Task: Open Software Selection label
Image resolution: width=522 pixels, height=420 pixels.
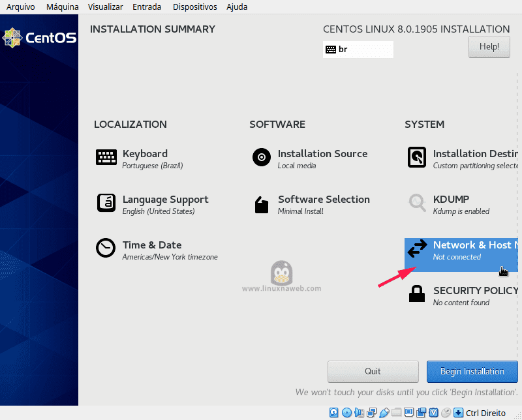Action: tap(324, 199)
